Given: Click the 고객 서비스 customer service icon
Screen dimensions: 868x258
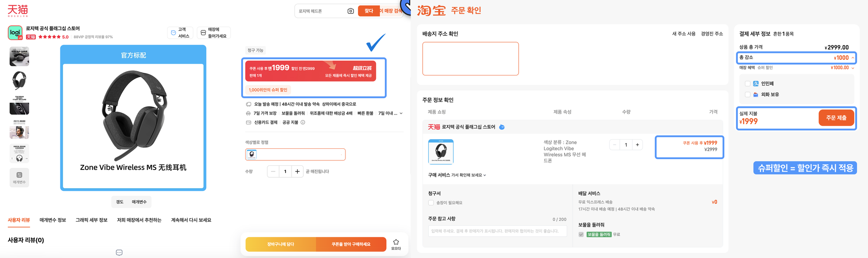Looking at the screenshot, I should pyautogui.click(x=173, y=33).
